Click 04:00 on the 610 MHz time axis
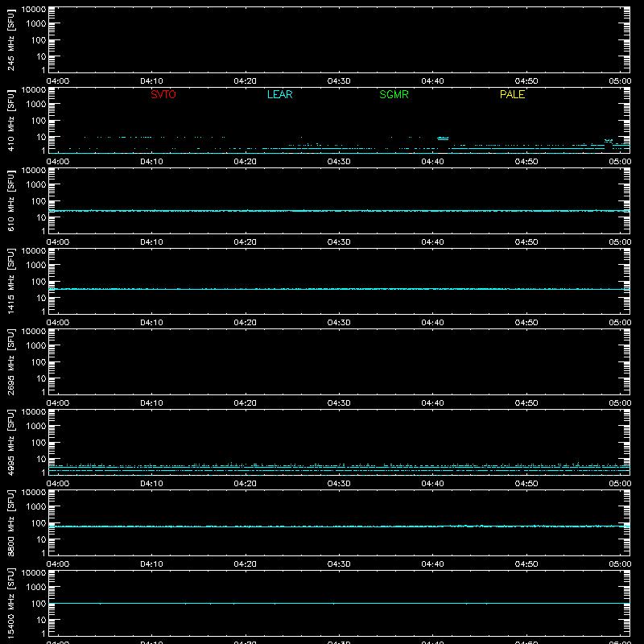Viewport: 644px width, 644px height. pos(58,242)
